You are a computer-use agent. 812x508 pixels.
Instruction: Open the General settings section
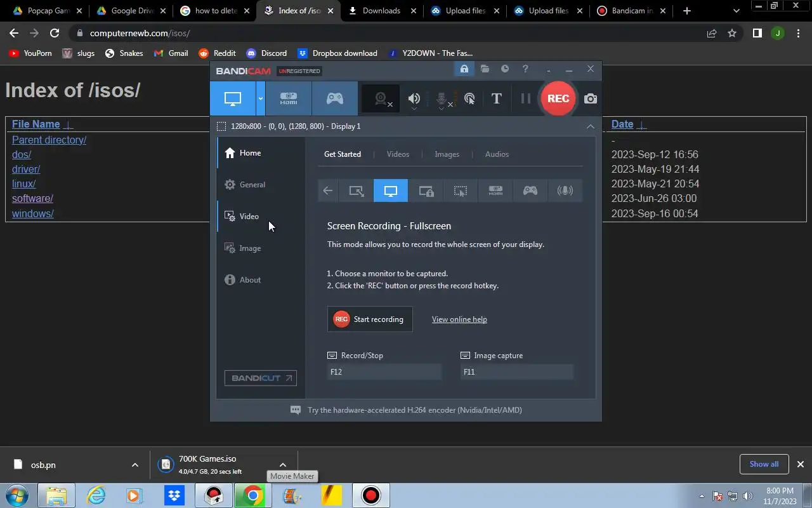pyautogui.click(x=261, y=185)
